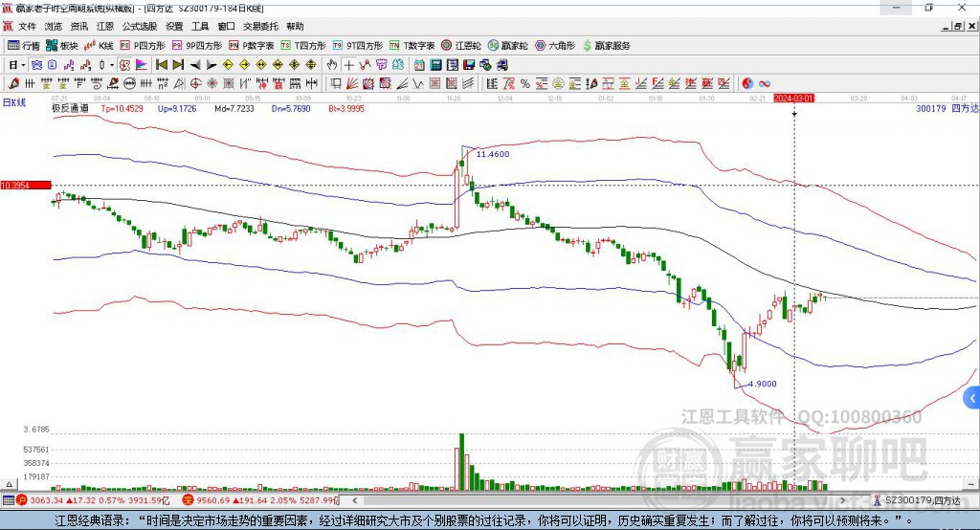Expand the candlestick style dropdown arrow
Image resolution: width=980 pixels, height=530 pixels.
(112, 65)
